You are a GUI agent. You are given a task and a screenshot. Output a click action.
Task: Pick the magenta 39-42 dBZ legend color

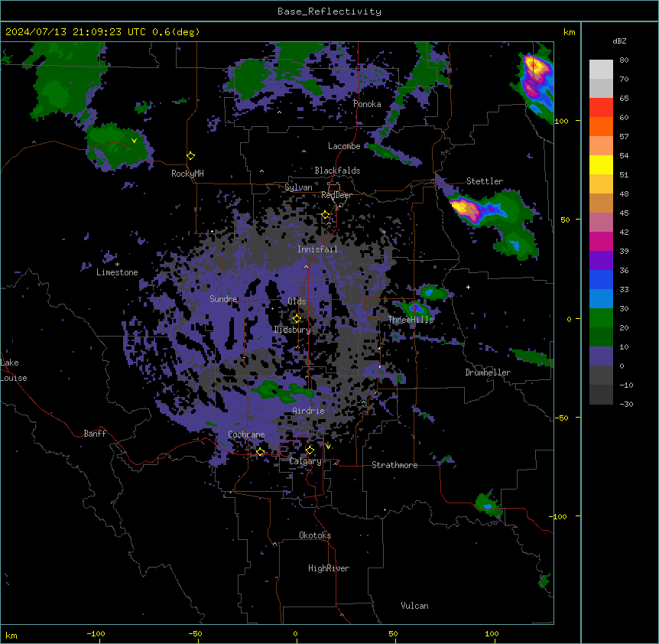pos(601,242)
